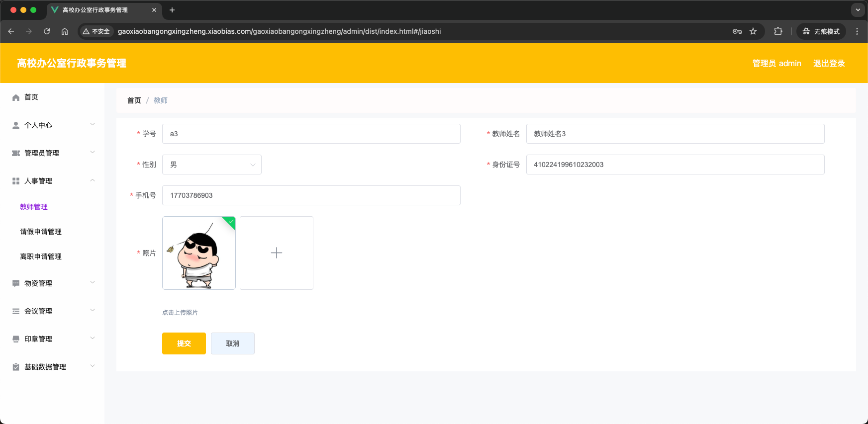868x424 pixels.
Task: Click the 学号 field containing a3
Action: pos(311,134)
